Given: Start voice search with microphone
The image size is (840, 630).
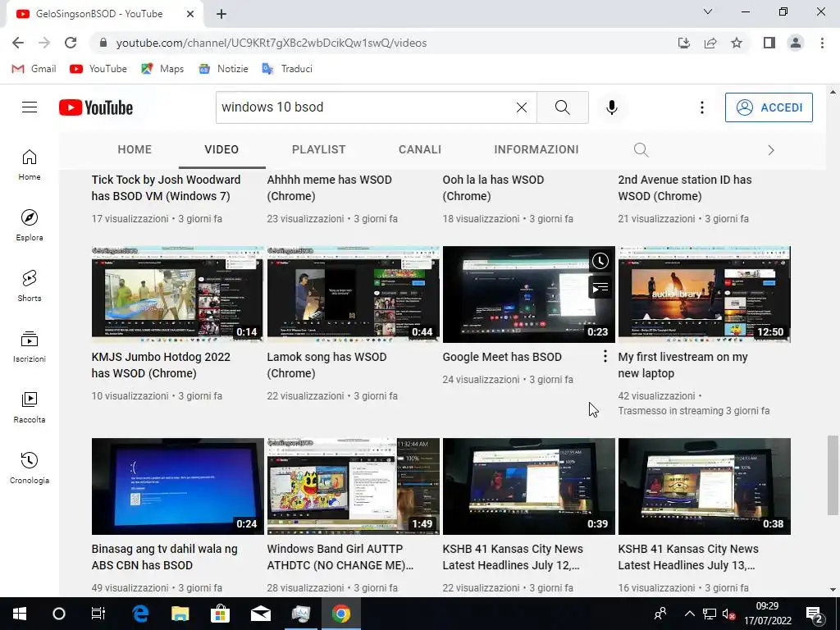Looking at the screenshot, I should tap(612, 107).
